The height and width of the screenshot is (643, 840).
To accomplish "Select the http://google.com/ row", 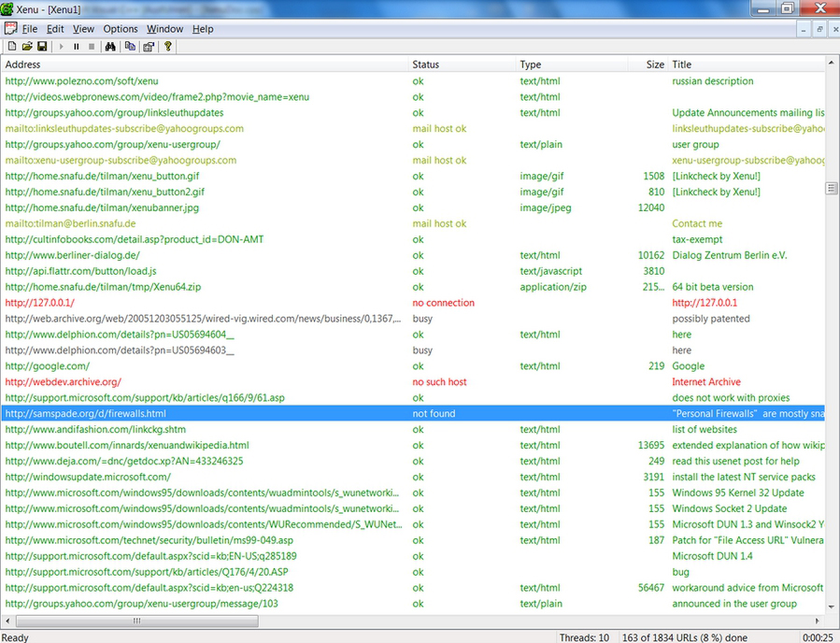I will coord(413,366).
